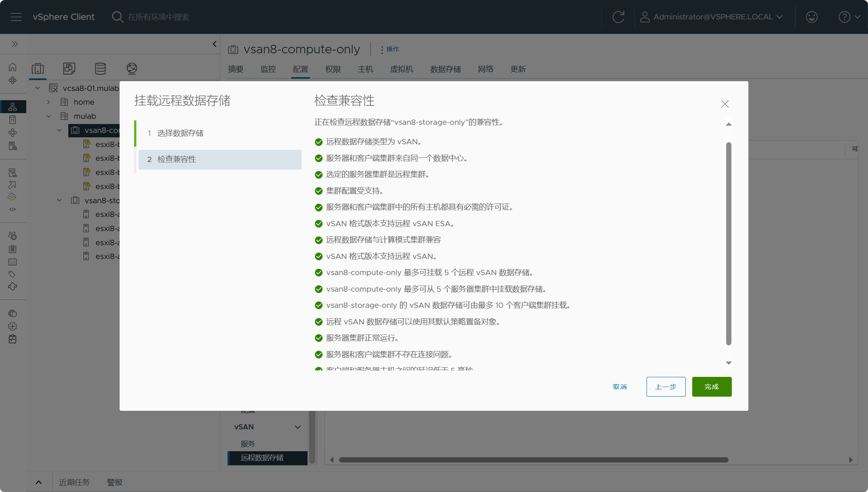Expand the home datacenter node

pyautogui.click(x=48, y=102)
